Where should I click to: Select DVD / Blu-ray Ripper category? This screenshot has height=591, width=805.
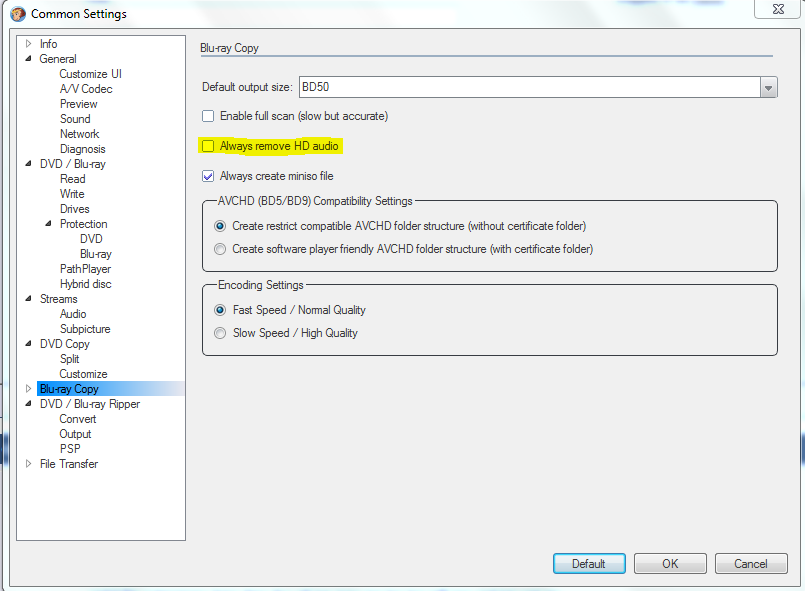coord(90,404)
